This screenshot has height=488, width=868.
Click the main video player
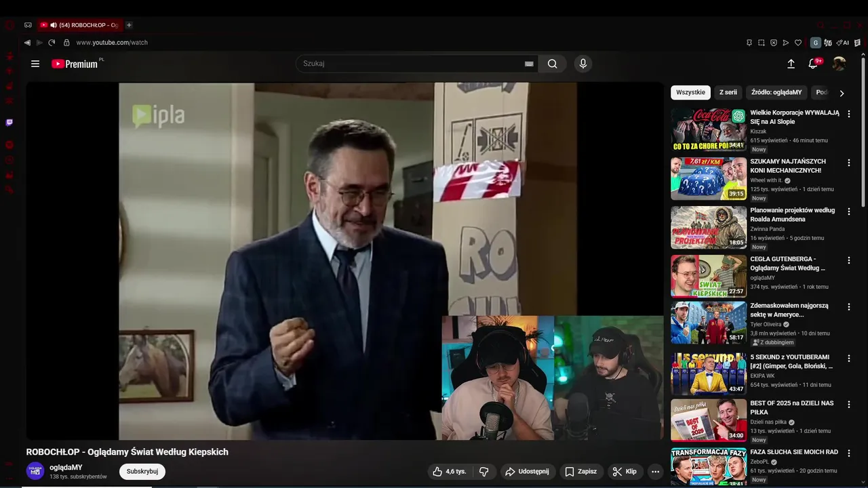point(344,262)
